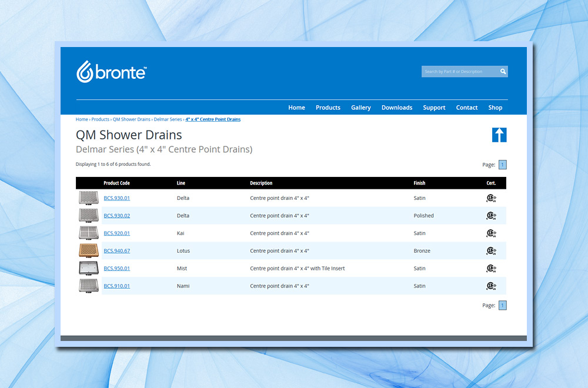Click the back-to-top arrow icon

tap(499, 135)
